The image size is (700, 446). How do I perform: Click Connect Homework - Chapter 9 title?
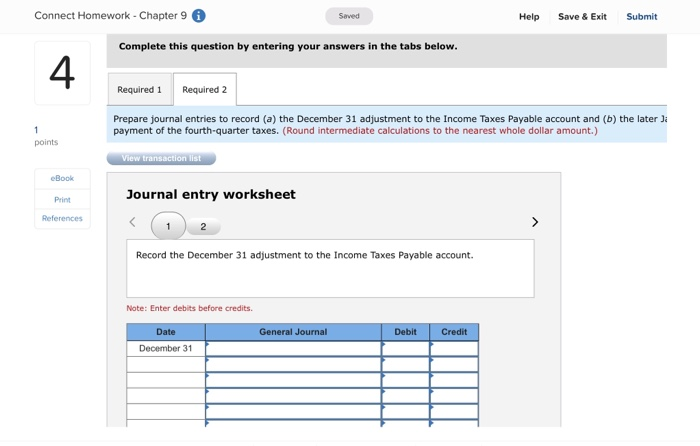pyautogui.click(x=111, y=16)
